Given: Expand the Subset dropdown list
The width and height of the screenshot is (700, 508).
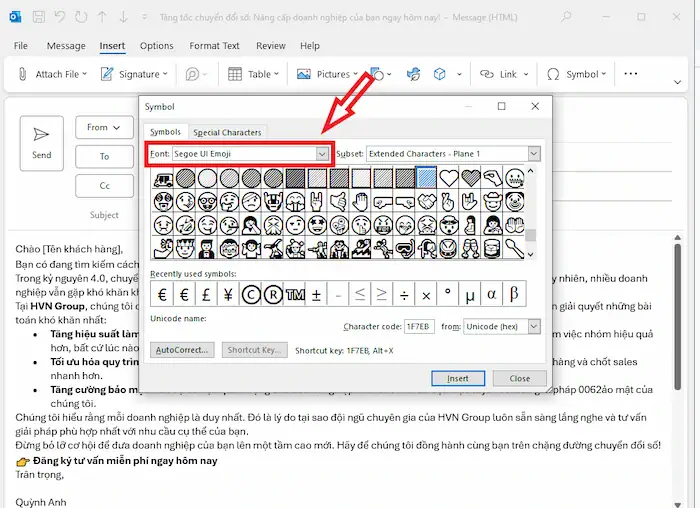Looking at the screenshot, I should pos(533,154).
